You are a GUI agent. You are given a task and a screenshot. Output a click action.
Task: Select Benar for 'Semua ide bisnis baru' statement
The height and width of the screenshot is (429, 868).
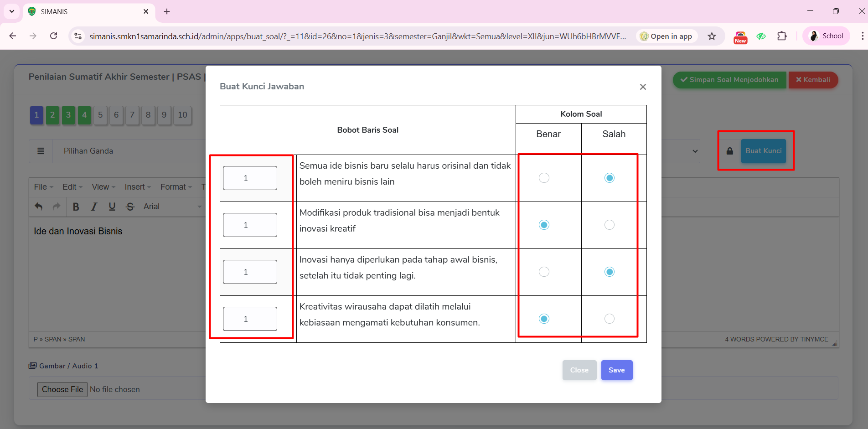tap(544, 178)
